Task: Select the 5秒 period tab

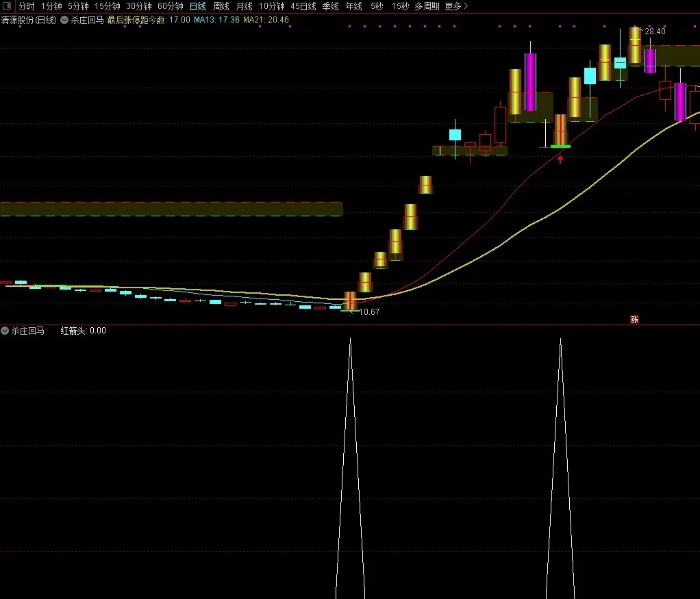Action: (377, 6)
